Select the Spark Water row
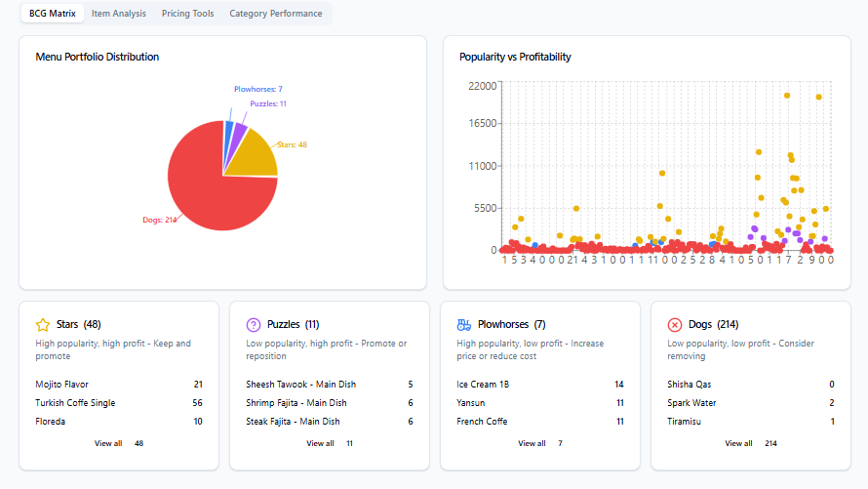 coord(751,403)
